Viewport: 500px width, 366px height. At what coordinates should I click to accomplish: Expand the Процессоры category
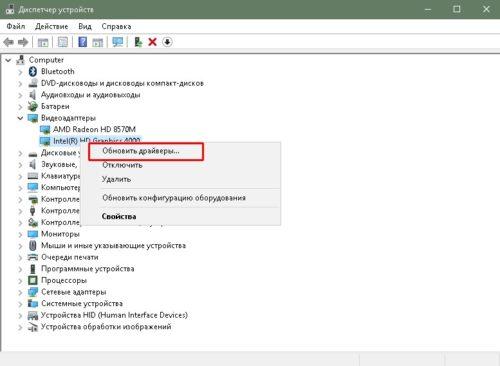pos(20,281)
